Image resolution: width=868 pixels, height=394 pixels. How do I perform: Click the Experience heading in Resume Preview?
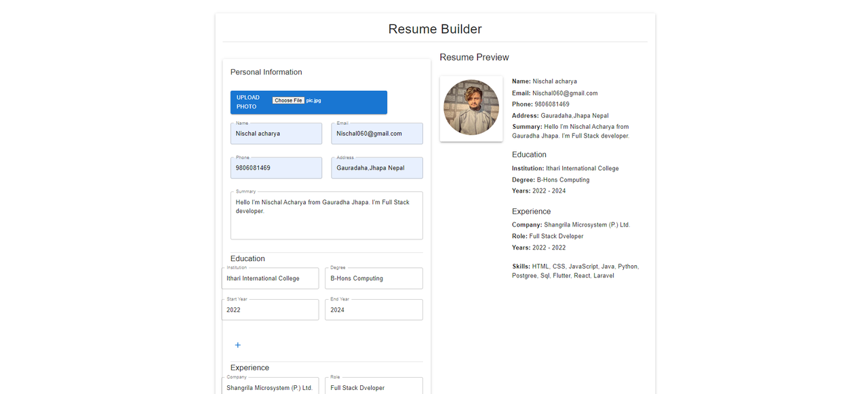pyautogui.click(x=532, y=212)
